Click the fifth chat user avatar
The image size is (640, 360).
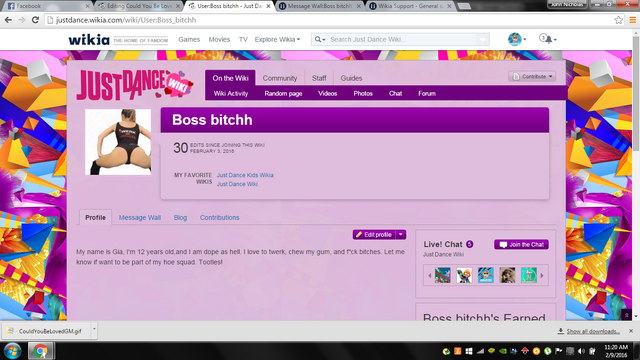point(529,275)
